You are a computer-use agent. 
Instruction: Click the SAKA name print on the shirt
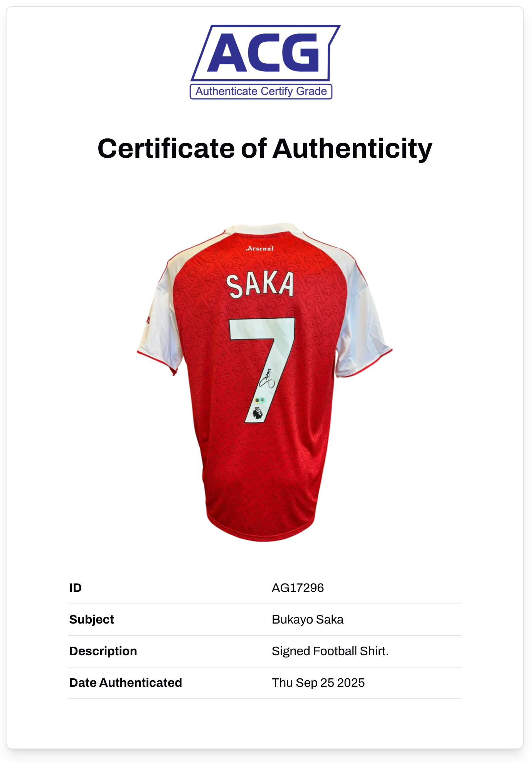[260, 285]
